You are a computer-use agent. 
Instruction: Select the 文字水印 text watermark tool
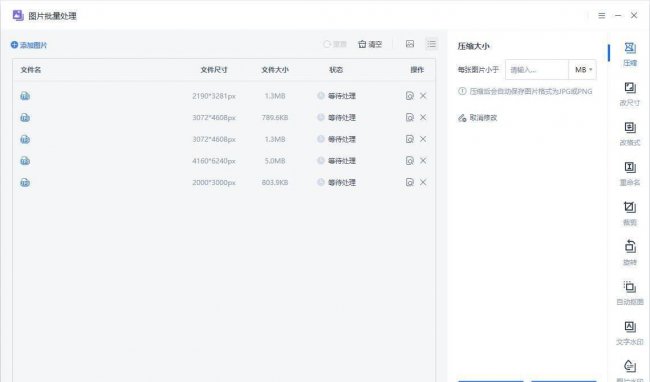click(x=630, y=333)
